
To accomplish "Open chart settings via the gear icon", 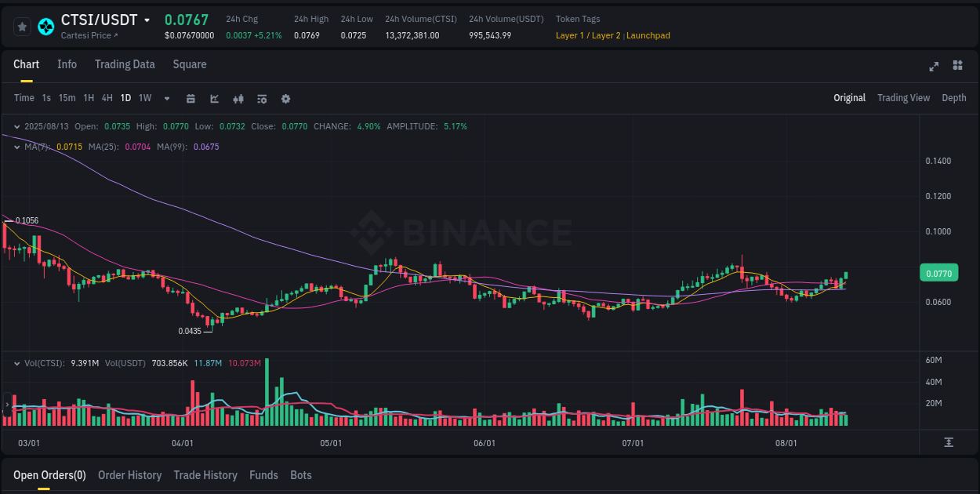I will pos(285,98).
